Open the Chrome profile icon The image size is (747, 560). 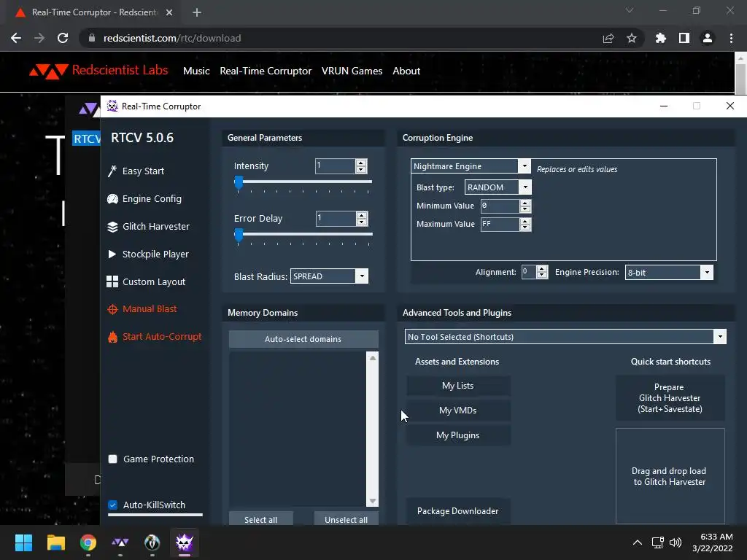tap(708, 38)
